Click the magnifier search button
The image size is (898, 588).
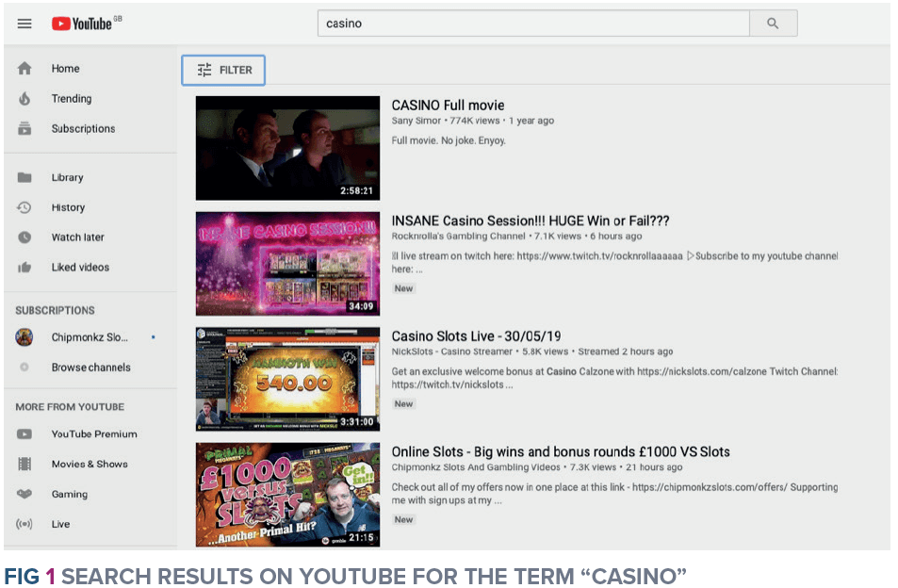[773, 24]
